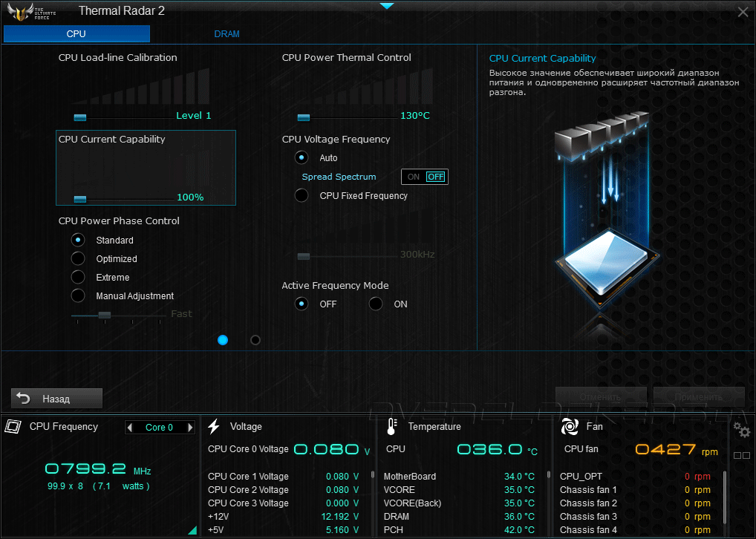Click the CPU Power Thermal Control slider handle
This screenshot has width=756, height=539.
coord(304,117)
